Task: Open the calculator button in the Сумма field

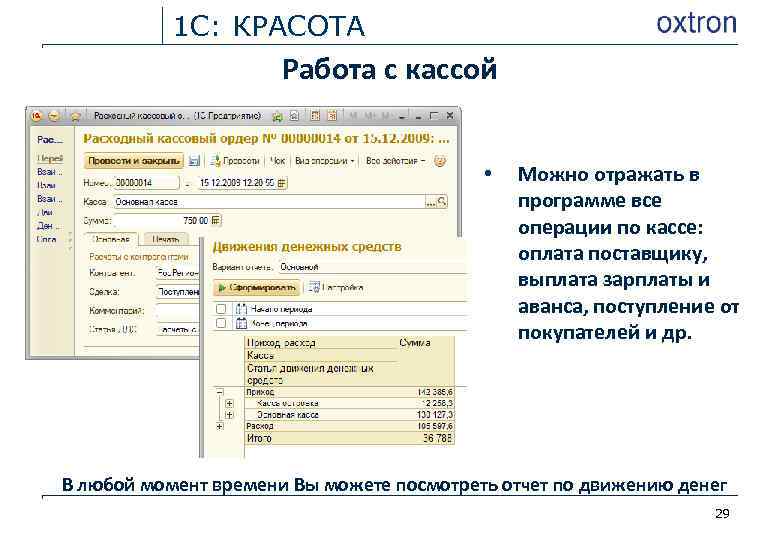Action: 215,220
